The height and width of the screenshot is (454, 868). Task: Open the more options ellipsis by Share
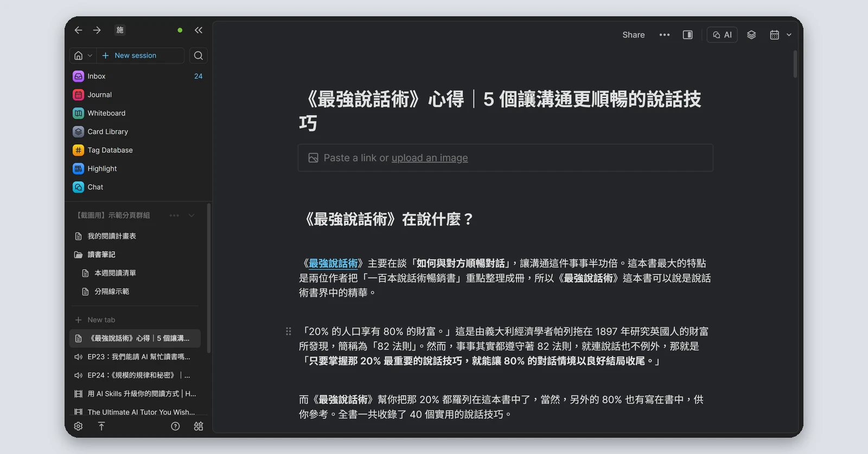point(665,35)
